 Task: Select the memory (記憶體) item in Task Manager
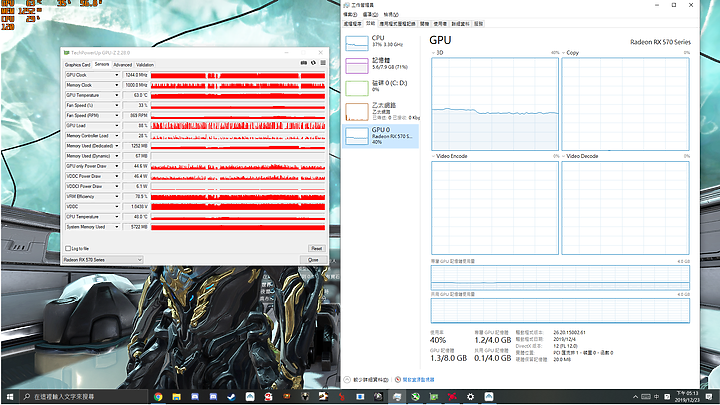tap(381, 65)
